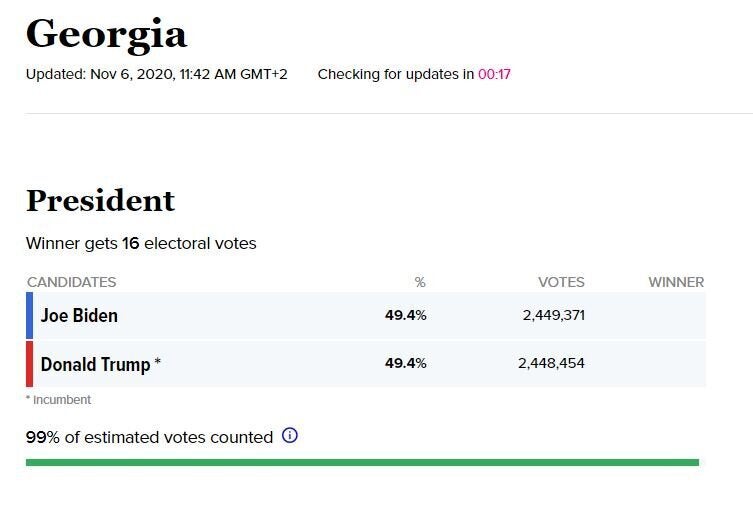
Task: Click the VOTES column header
Action: coord(561,282)
